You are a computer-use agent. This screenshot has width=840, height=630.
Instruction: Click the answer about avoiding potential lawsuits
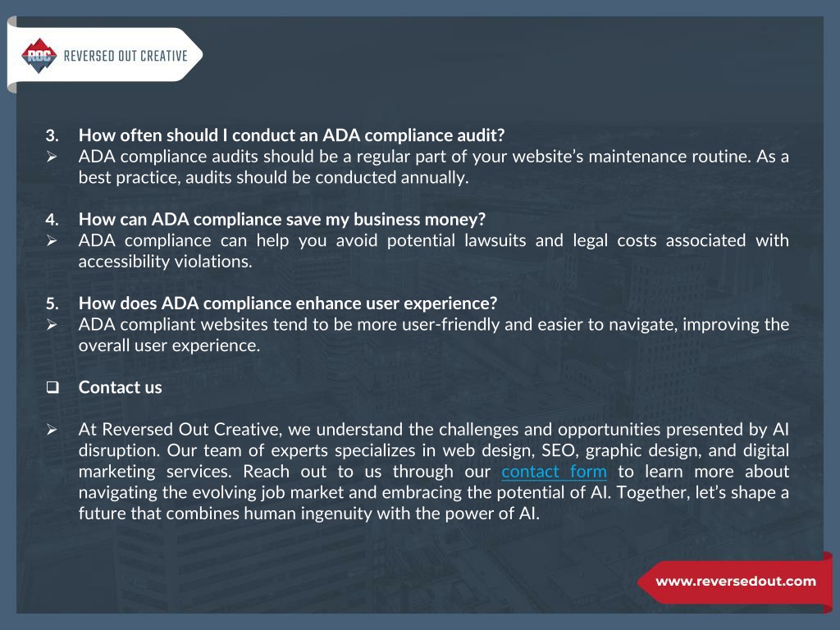click(x=433, y=251)
